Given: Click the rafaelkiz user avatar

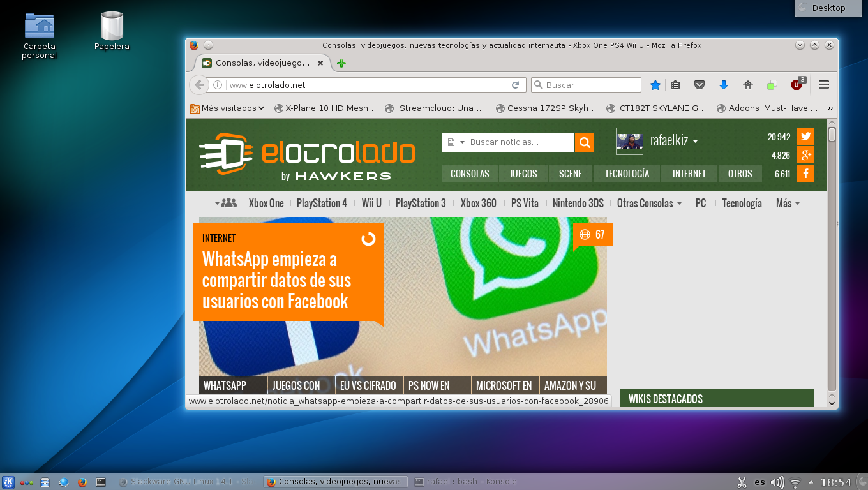Looking at the screenshot, I should coord(629,141).
